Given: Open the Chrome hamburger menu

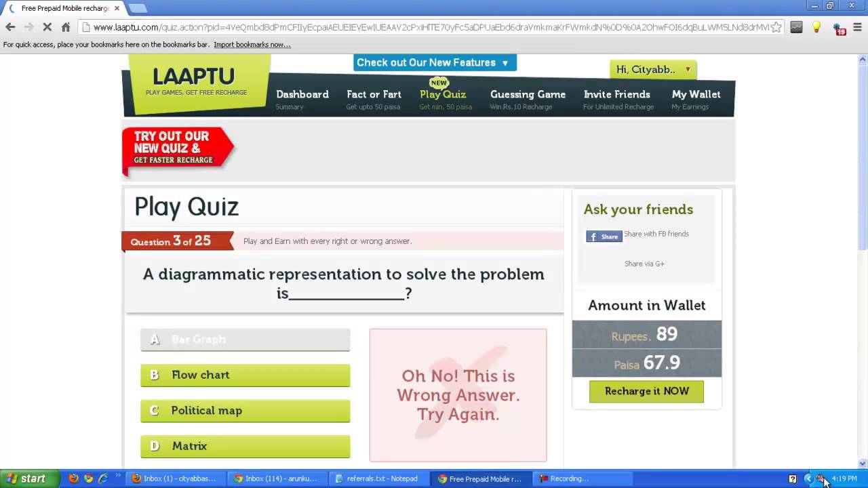Looking at the screenshot, I should 858,27.
